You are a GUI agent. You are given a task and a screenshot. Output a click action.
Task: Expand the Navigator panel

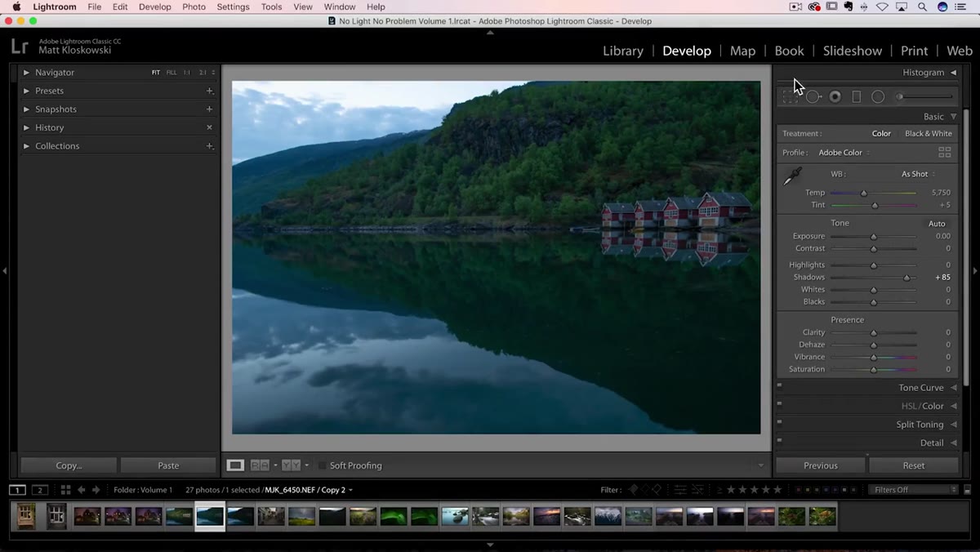click(x=26, y=73)
